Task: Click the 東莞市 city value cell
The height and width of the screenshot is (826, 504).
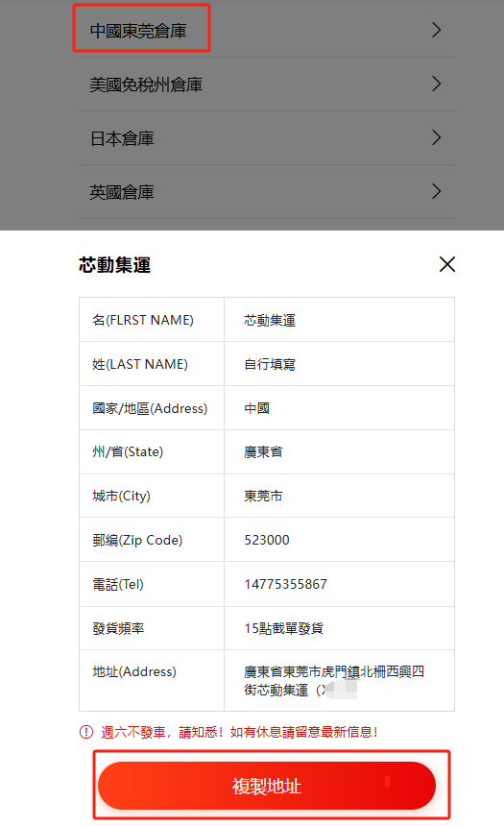Action: tap(339, 496)
